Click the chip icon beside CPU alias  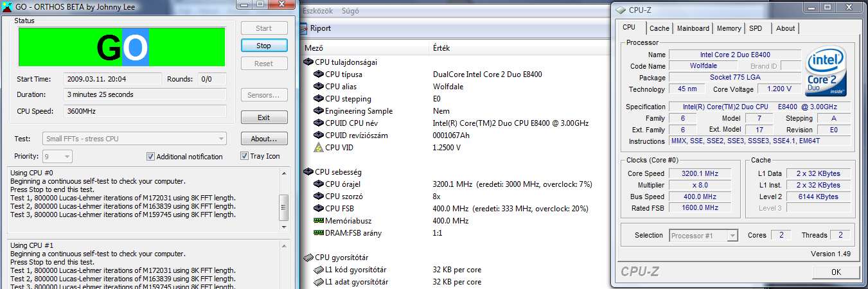(x=319, y=87)
